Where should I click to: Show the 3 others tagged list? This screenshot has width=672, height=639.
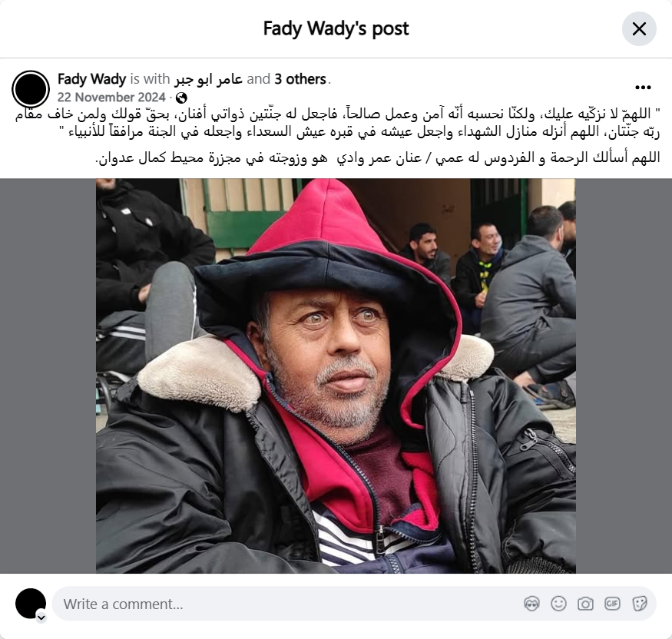[300, 79]
